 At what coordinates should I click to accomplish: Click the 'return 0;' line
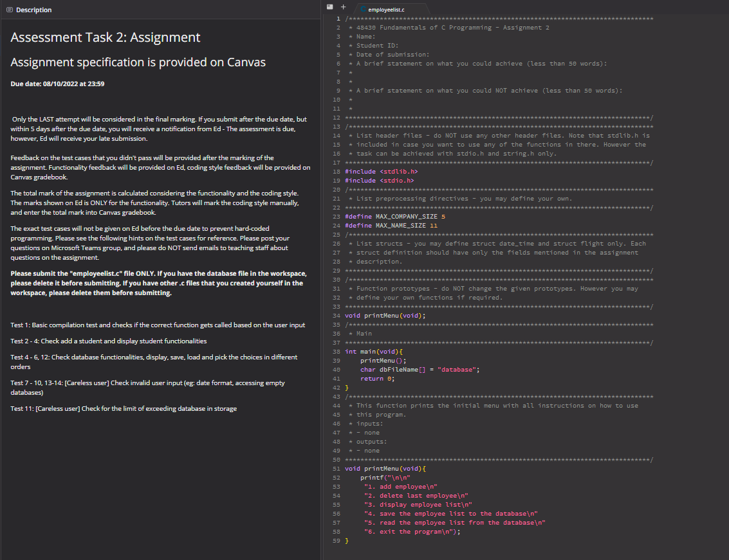pos(378,379)
